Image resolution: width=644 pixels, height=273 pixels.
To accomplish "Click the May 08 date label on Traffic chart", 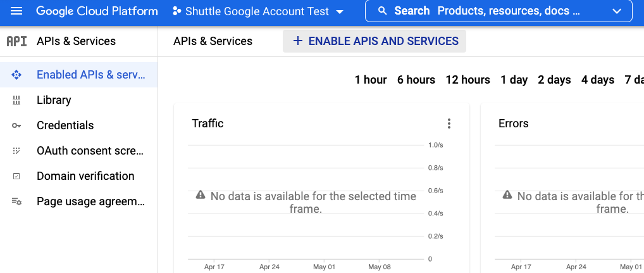I will pyautogui.click(x=380, y=267).
